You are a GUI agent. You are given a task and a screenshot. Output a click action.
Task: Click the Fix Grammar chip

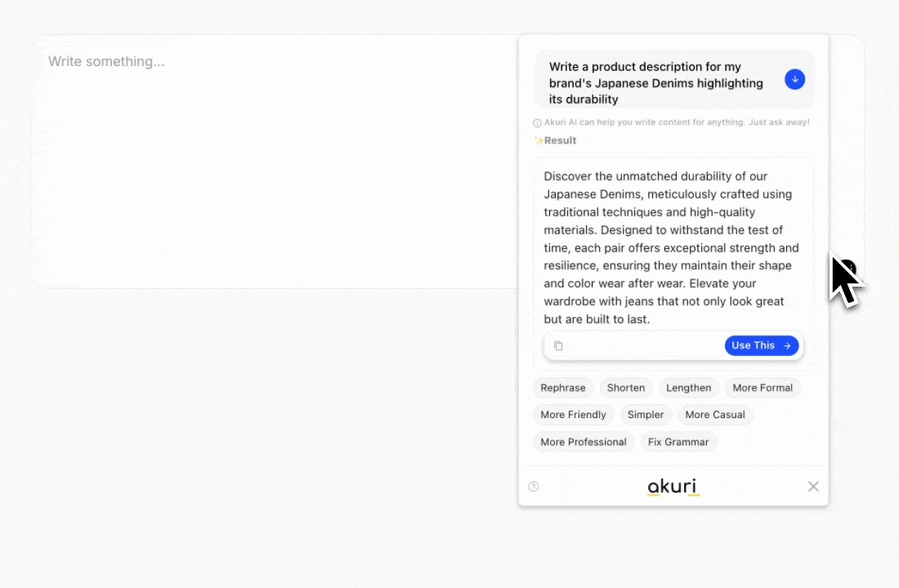tap(678, 442)
